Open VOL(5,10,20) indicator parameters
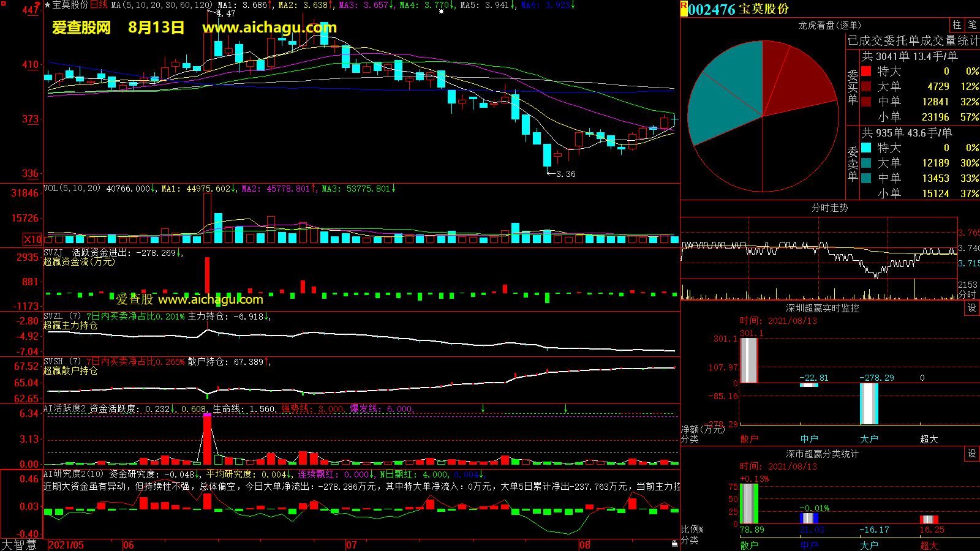This screenshot has height=551, width=980. [x=72, y=189]
